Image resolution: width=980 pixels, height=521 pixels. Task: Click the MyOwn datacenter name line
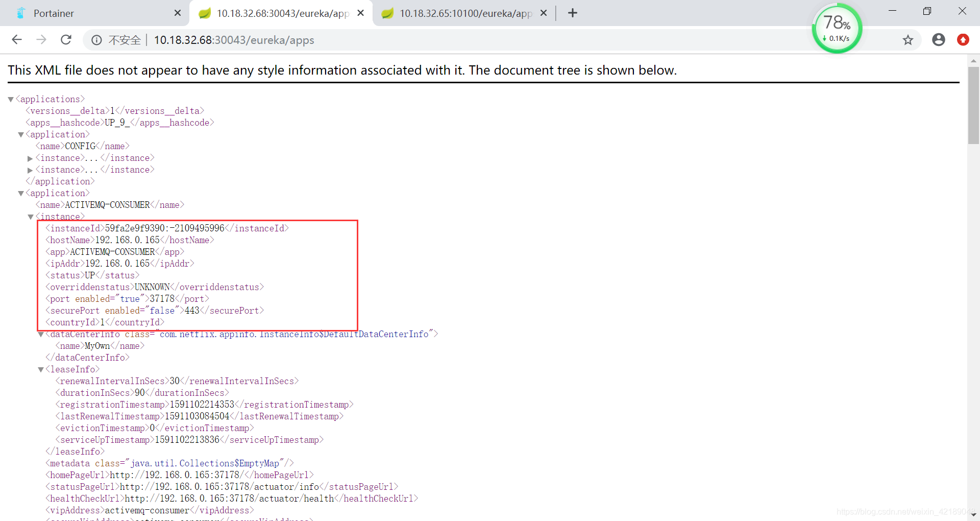[x=100, y=346]
